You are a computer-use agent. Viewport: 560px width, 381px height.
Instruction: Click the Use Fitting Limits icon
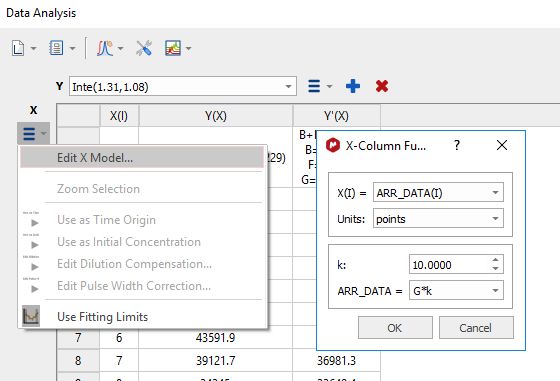tap(31, 316)
